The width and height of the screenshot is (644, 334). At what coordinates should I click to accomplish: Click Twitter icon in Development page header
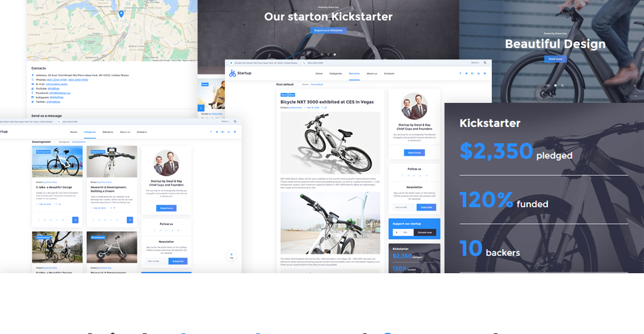click(217, 132)
